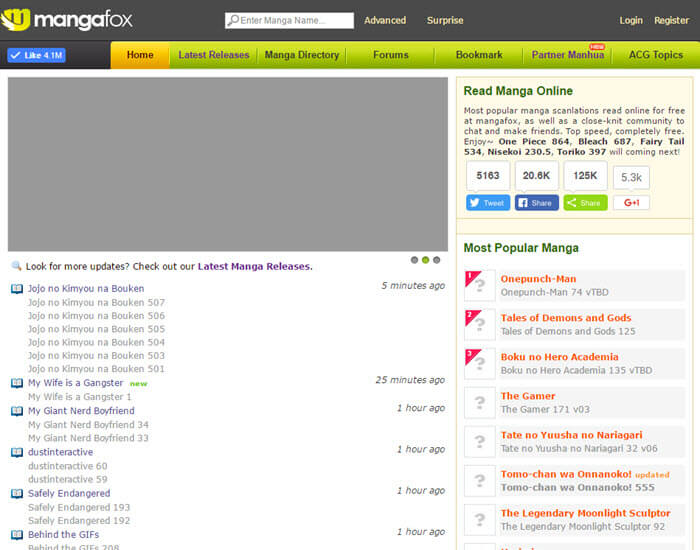This screenshot has width=700, height=550.
Task: Click the magnifier icon next to Look for more updates
Action: (17, 266)
